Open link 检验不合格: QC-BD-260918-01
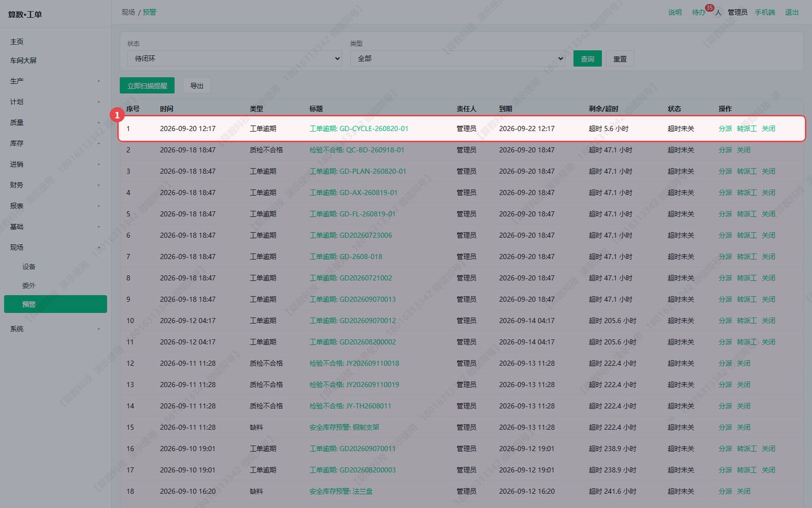Screen dimensions: 812x508 pos(357,150)
